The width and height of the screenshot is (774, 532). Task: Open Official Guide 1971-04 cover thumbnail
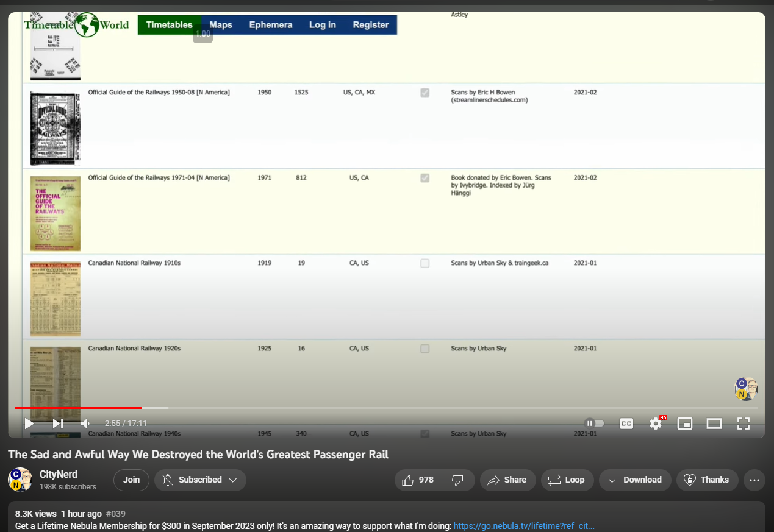[x=56, y=214]
